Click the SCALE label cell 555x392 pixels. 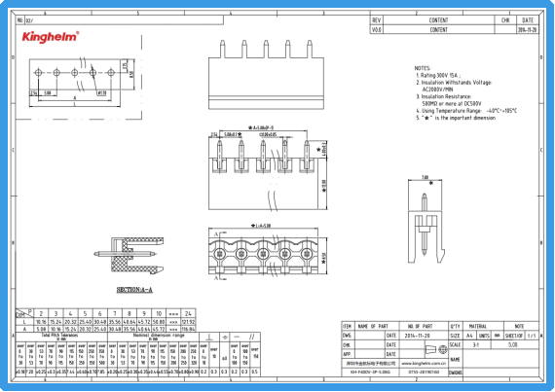pos(455,344)
